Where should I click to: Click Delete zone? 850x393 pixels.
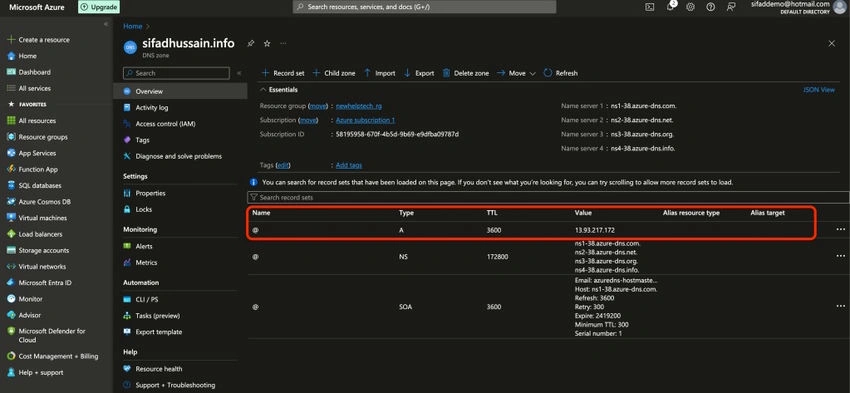[466, 73]
